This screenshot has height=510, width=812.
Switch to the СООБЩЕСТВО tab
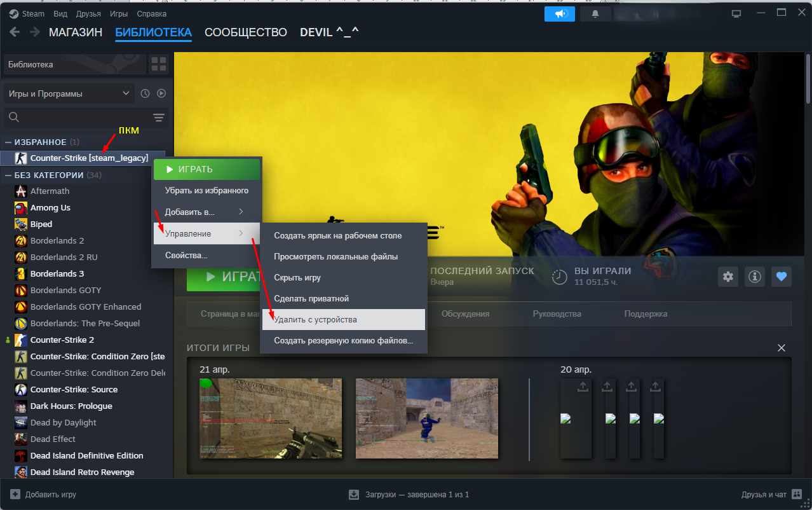[x=246, y=32]
